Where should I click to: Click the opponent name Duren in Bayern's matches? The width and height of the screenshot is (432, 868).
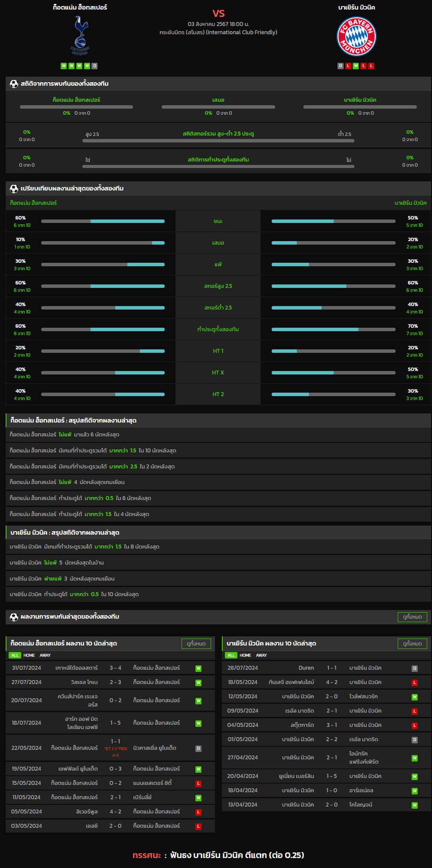pyautogui.click(x=306, y=668)
